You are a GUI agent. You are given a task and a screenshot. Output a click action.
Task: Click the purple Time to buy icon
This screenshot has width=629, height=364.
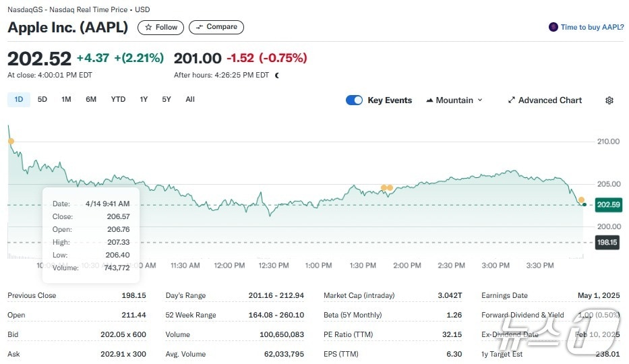pyautogui.click(x=553, y=27)
